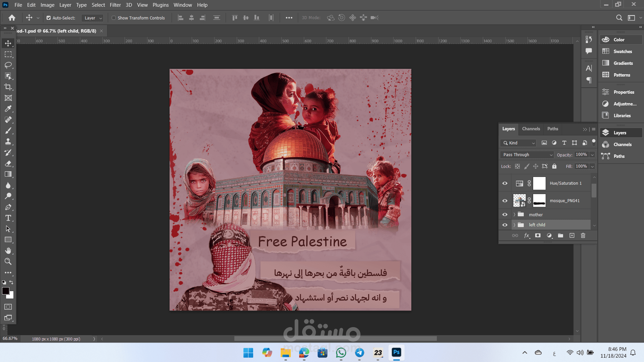644x362 pixels.
Task: Click the foreground color swatch
Action: 5,291
